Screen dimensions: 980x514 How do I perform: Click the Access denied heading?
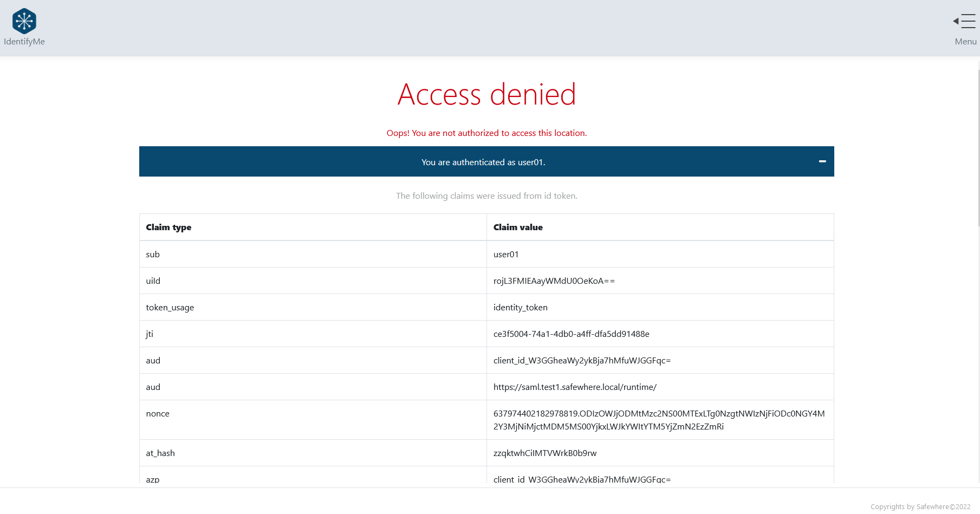click(486, 95)
